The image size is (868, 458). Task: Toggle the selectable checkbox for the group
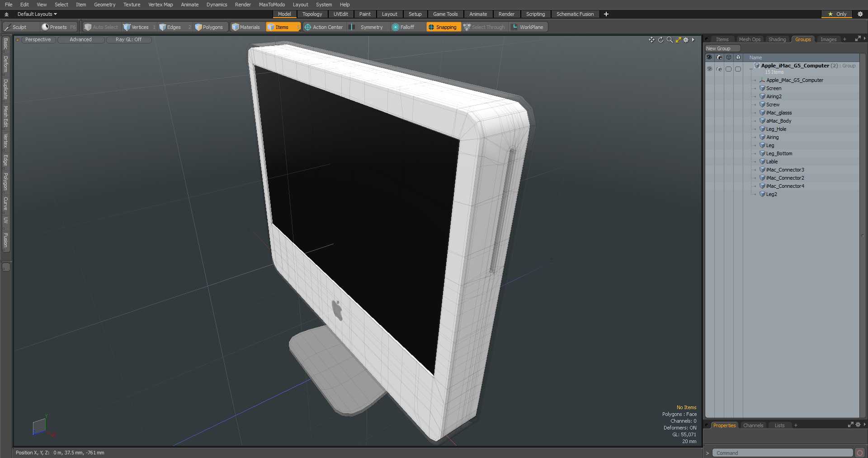click(738, 69)
